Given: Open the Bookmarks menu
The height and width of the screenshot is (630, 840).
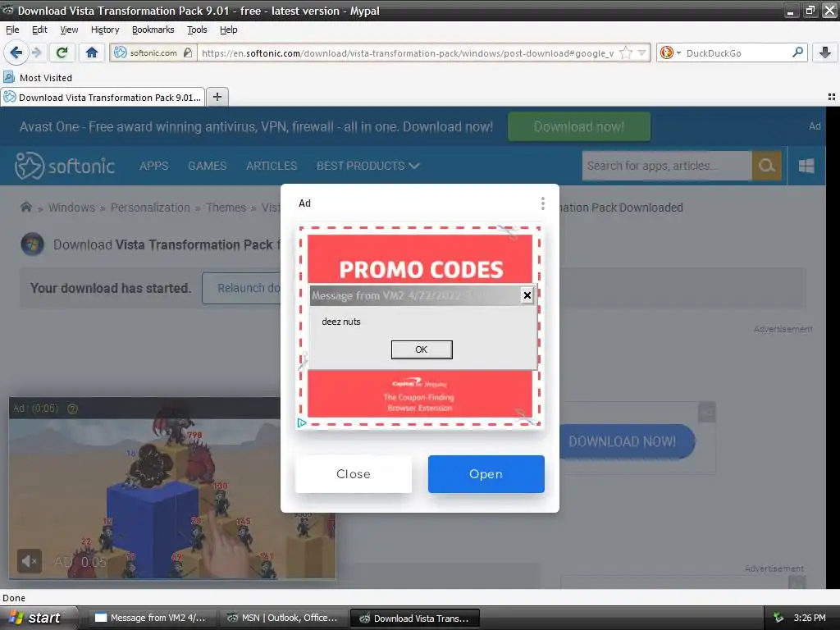Looking at the screenshot, I should 153,30.
